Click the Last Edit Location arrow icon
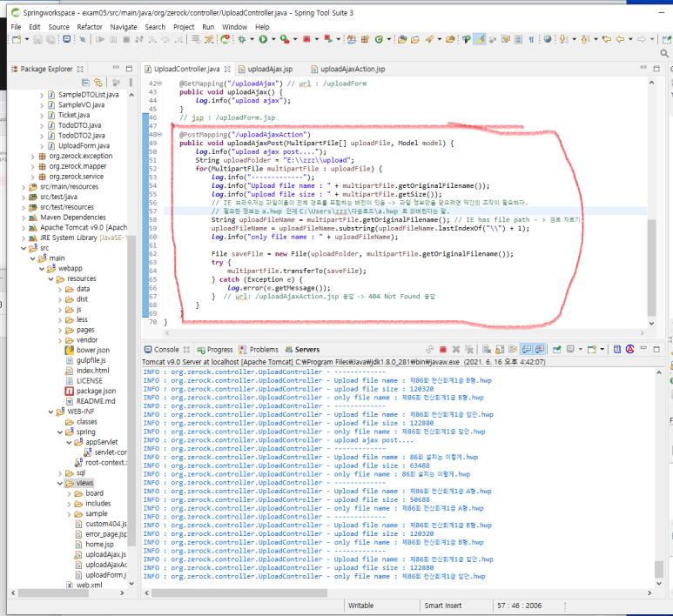 pyautogui.click(x=607, y=39)
